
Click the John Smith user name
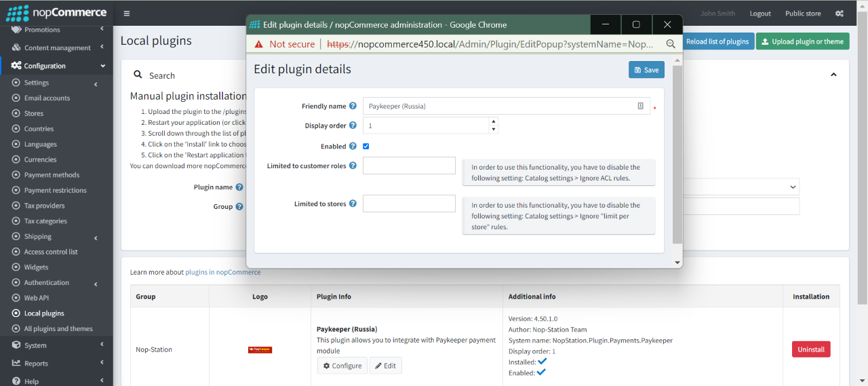[717, 14]
